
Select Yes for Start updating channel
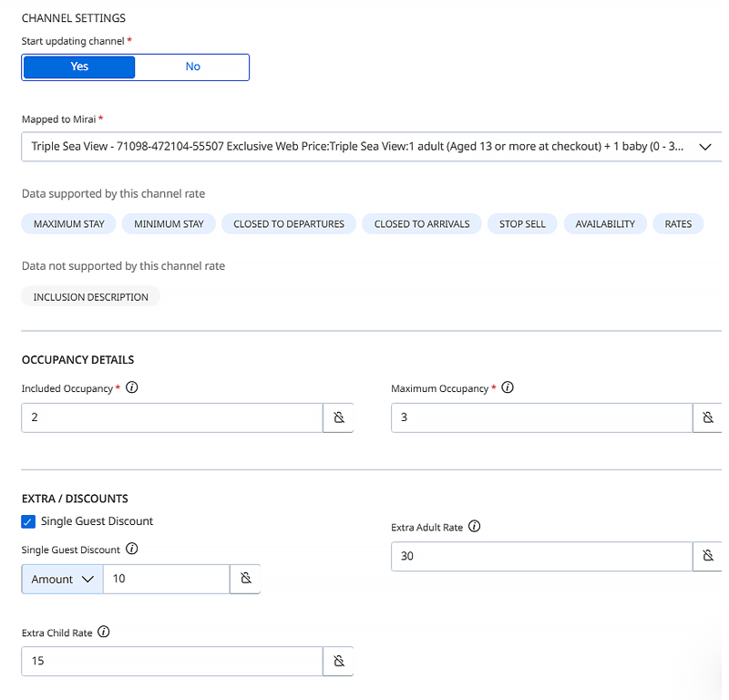click(79, 67)
